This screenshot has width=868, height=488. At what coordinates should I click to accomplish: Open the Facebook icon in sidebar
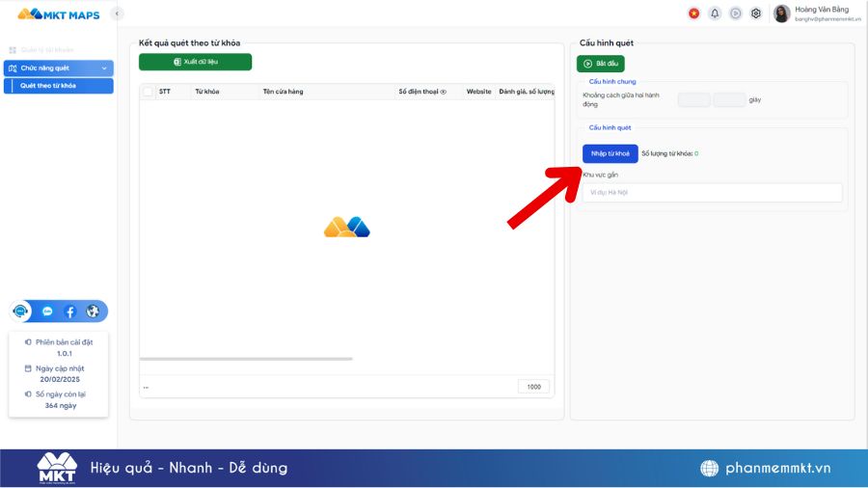(x=69, y=312)
